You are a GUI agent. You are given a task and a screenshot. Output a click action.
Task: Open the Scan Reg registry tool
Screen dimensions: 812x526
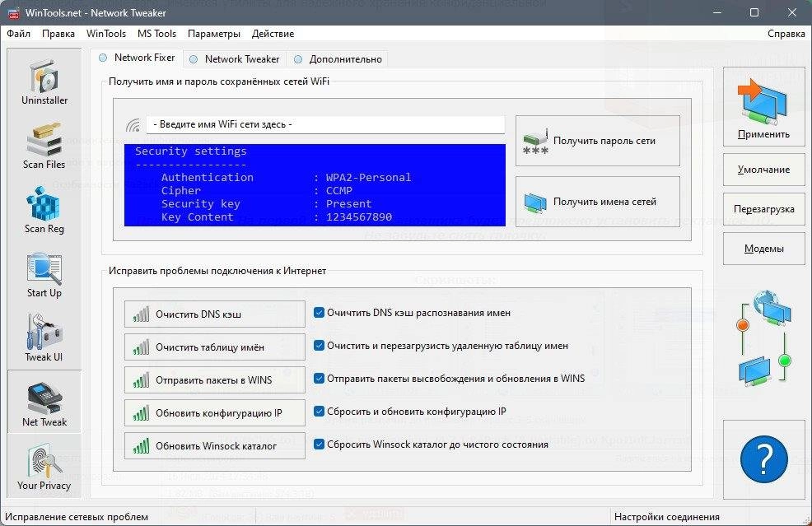(x=44, y=210)
